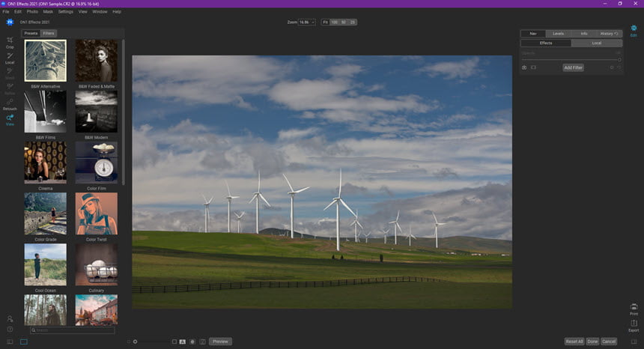Toggle the A/B compare view icon
This screenshot has width=644, height=349.
(183, 342)
